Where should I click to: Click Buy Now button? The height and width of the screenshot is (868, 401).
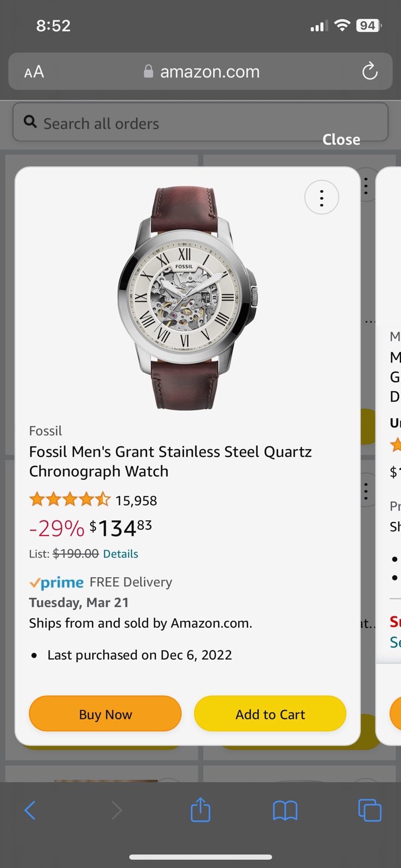pyautogui.click(x=105, y=714)
